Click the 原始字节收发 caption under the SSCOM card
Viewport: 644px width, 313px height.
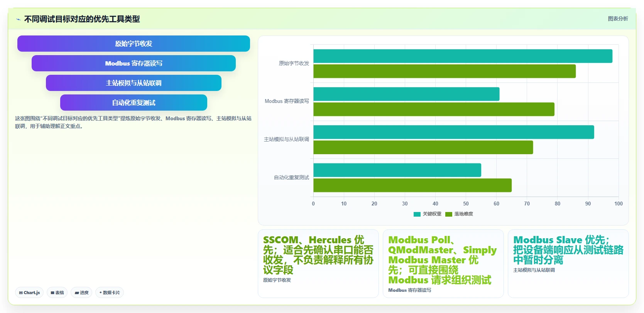point(277,280)
